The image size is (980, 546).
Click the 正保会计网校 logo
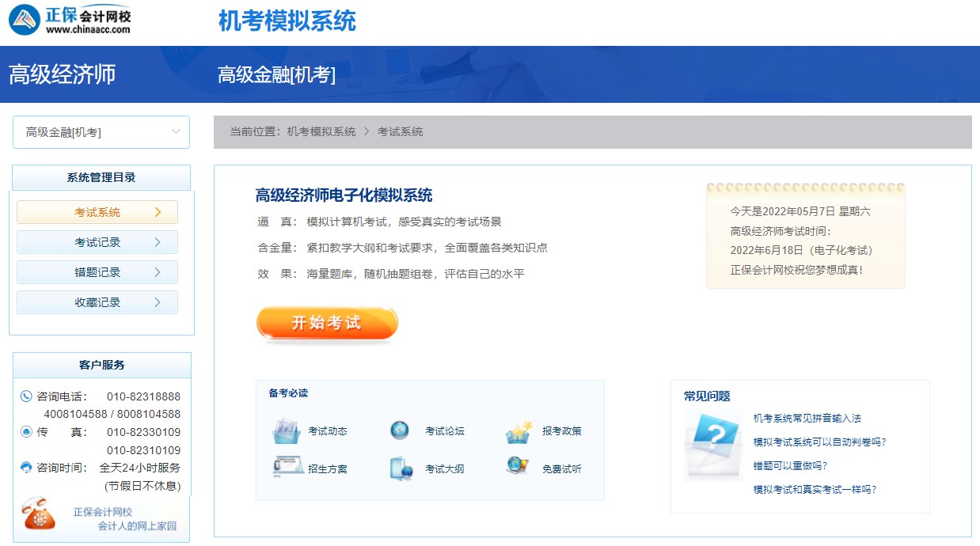[70, 21]
